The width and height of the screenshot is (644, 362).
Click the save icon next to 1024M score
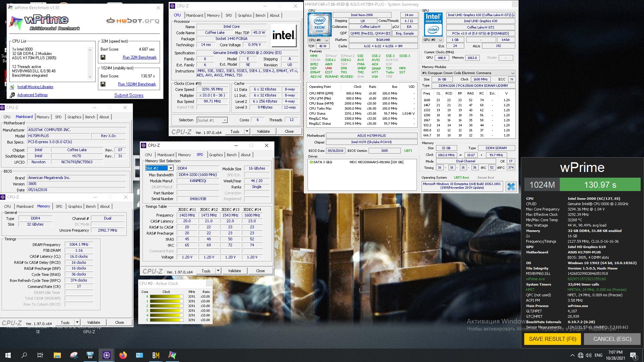click(x=103, y=84)
